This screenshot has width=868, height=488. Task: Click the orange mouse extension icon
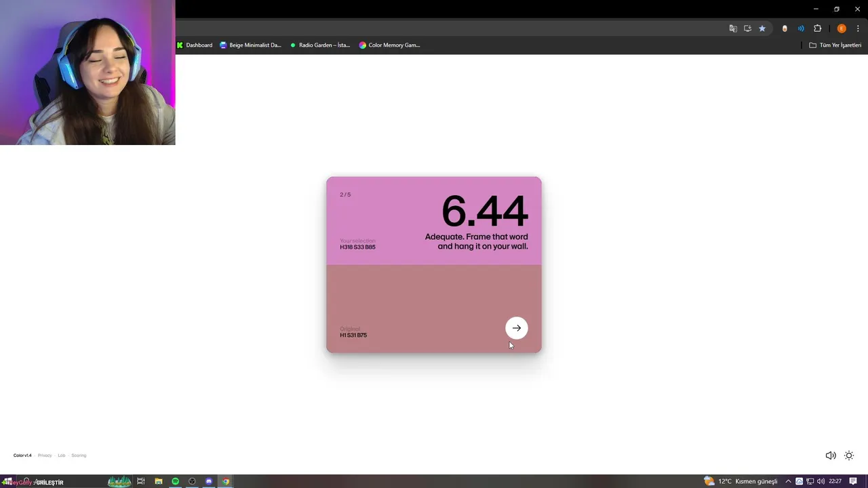tap(785, 28)
